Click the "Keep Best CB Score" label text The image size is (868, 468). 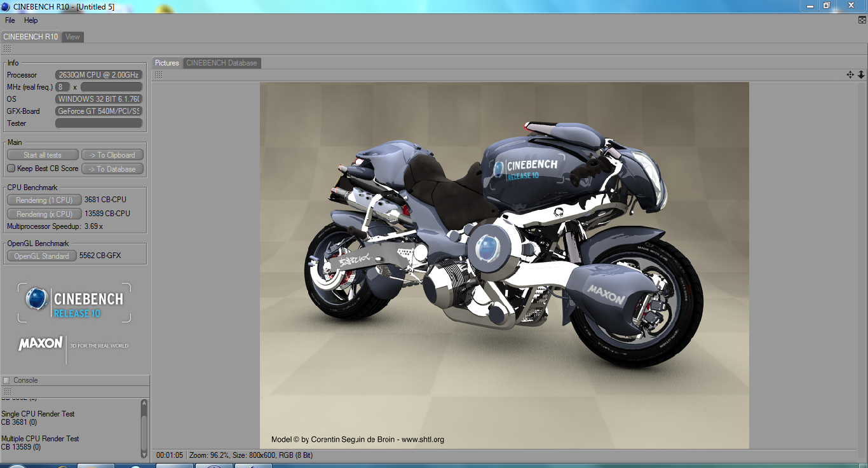(x=48, y=169)
